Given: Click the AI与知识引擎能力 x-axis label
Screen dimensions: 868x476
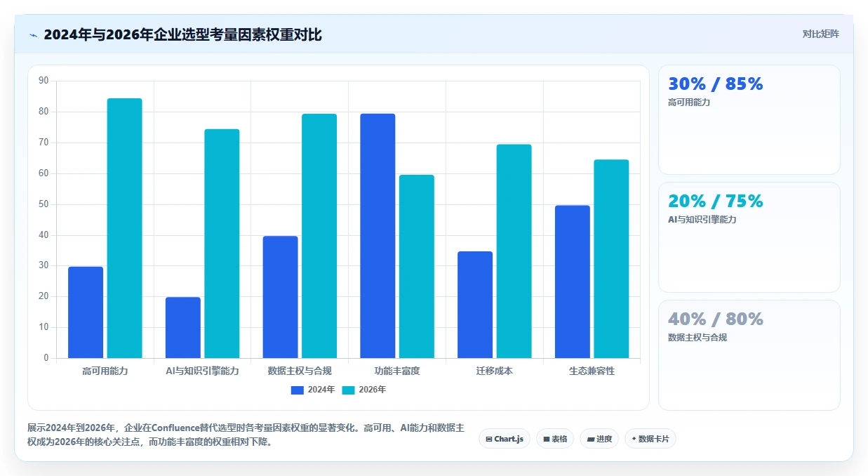Looking at the screenshot, I should [202, 371].
